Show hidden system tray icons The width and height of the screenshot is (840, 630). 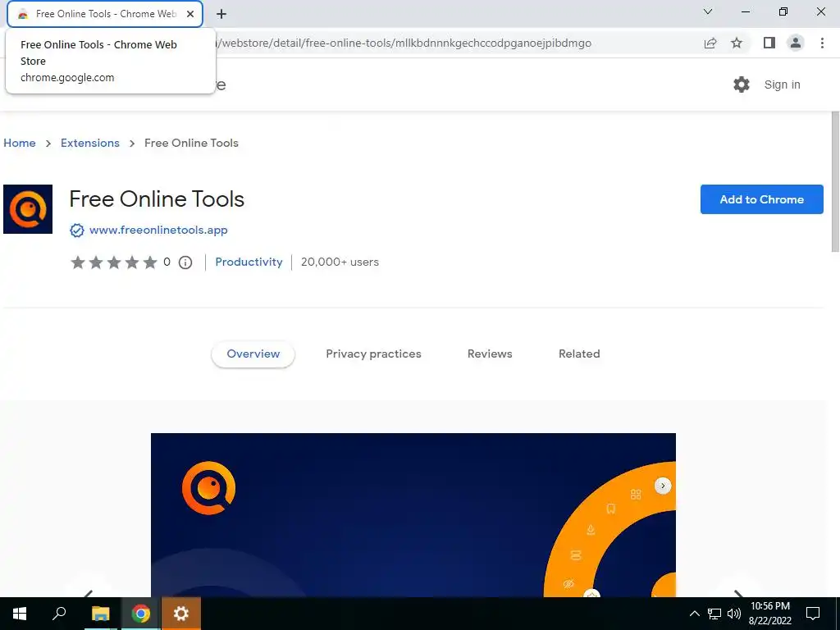point(694,614)
